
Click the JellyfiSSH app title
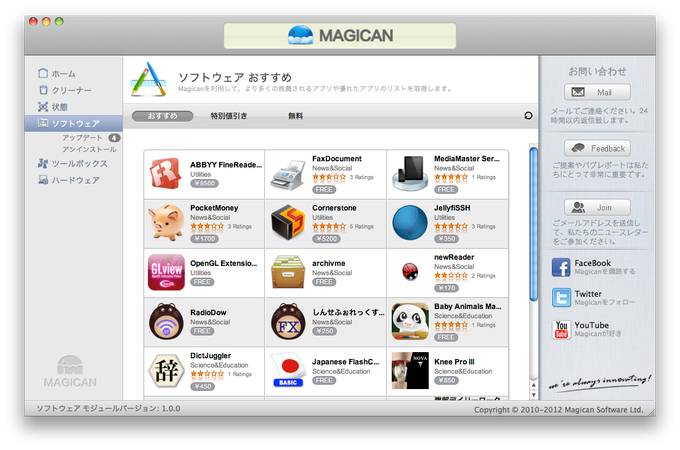[x=452, y=208]
